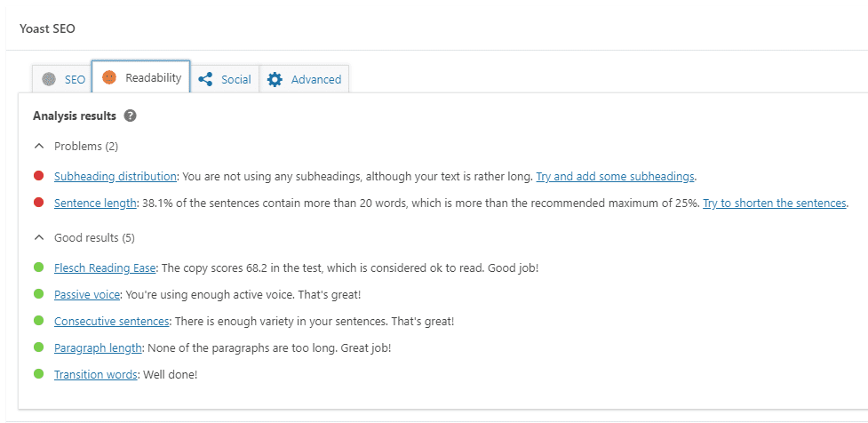This screenshot has height=423, width=868.
Task: Collapse the Good results (5) section
Action: tap(84, 238)
